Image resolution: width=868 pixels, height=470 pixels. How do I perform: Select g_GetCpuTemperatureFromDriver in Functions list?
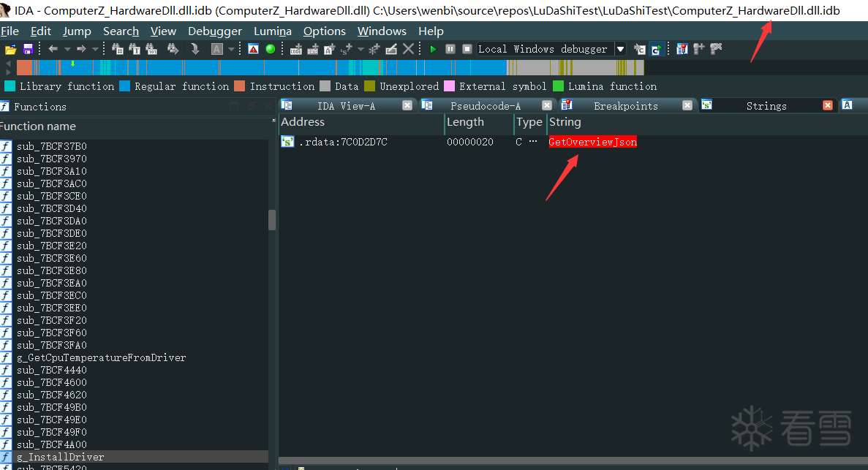(x=102, y=357)
